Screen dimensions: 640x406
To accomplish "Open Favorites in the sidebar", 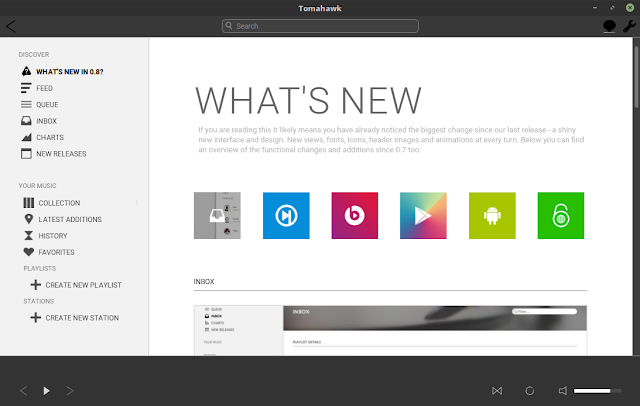I will 56,252.
